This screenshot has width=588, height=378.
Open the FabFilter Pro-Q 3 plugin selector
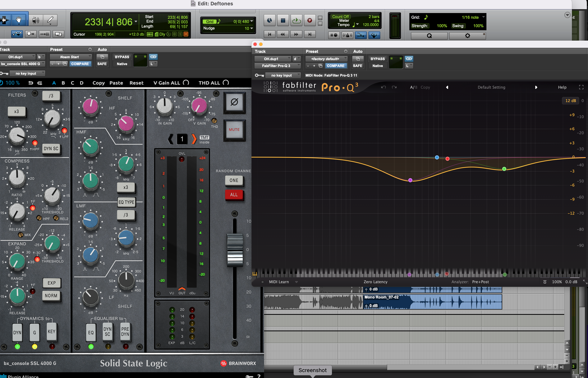278,65
